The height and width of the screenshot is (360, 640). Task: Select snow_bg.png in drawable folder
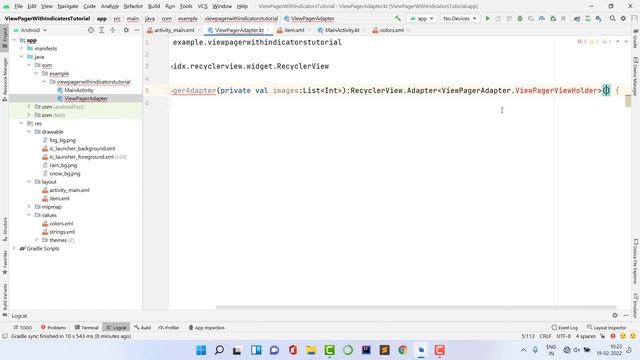[64, 173]
